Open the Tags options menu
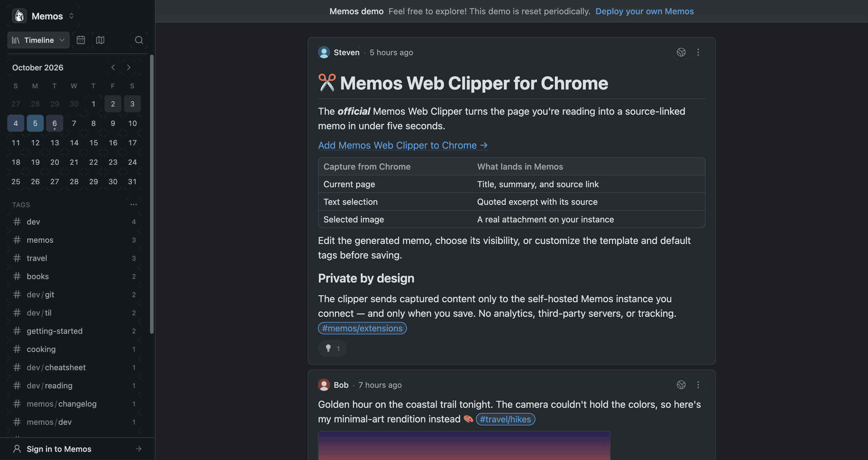868x460 pixels. 133,205
